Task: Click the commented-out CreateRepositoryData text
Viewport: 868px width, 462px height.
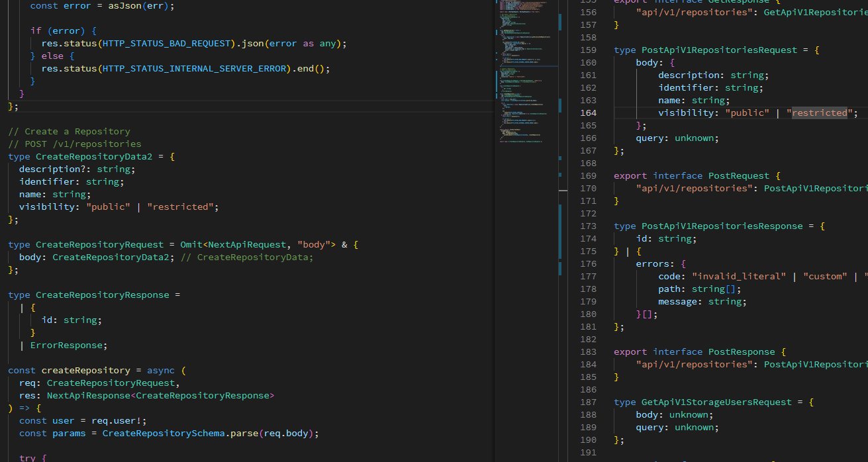Action: 255,257
